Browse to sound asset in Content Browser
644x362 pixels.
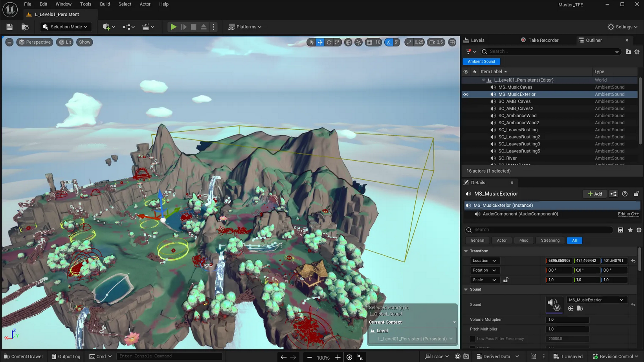(x=580, y=309)
